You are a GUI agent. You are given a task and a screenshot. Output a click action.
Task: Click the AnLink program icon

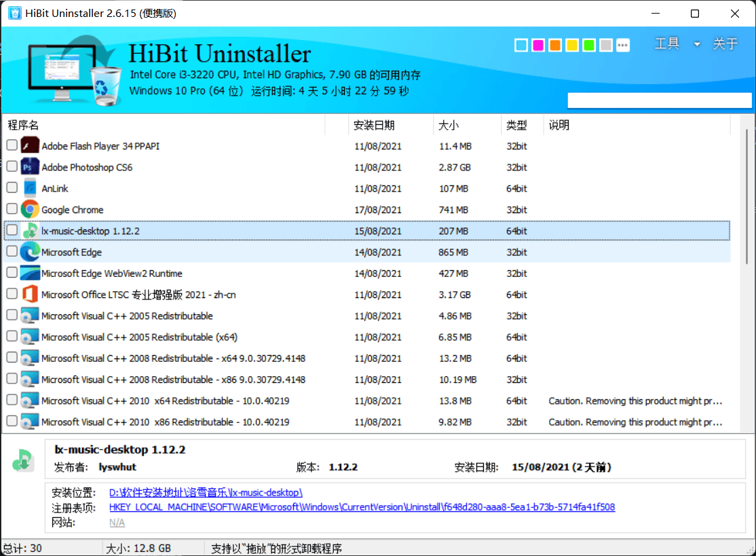pos(29,188)
